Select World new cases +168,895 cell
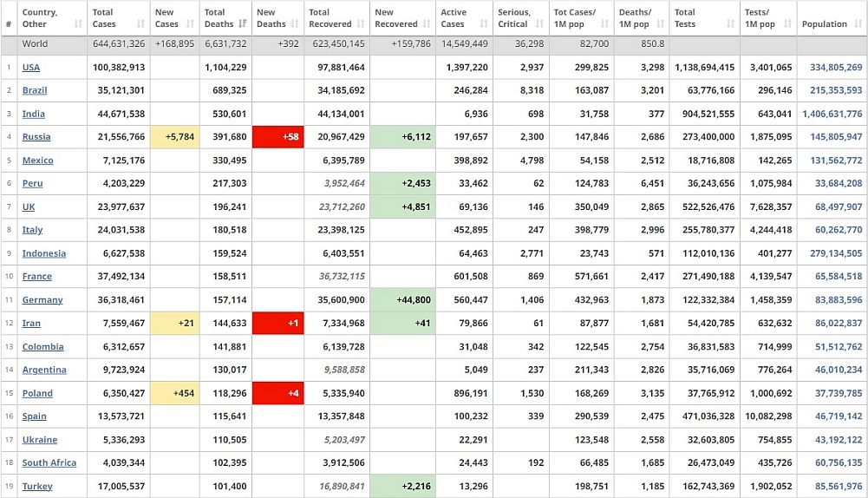The image size is (868, 498). click(174, 43)
